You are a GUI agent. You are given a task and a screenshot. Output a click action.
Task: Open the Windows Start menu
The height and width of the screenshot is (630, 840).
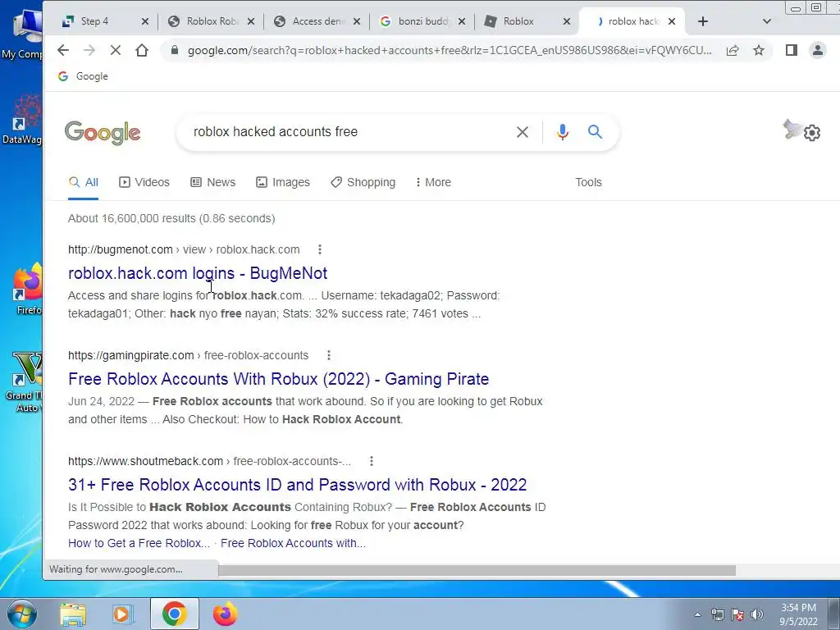pyautogui.click(x=21, y=614)
